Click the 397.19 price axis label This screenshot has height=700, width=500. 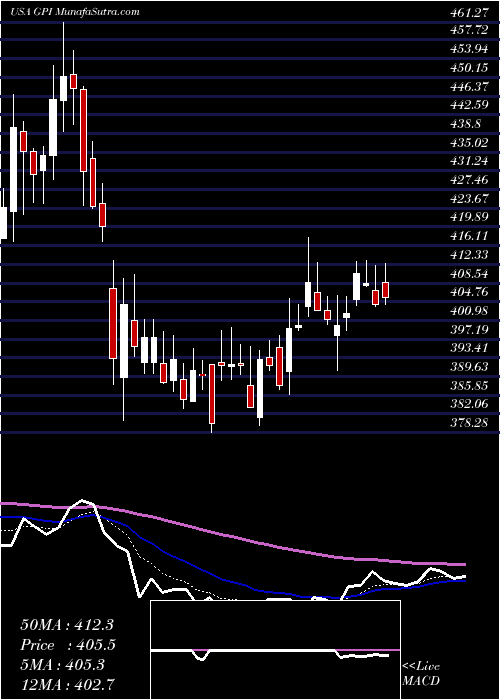pyautogui.click(x=467, y=329)
